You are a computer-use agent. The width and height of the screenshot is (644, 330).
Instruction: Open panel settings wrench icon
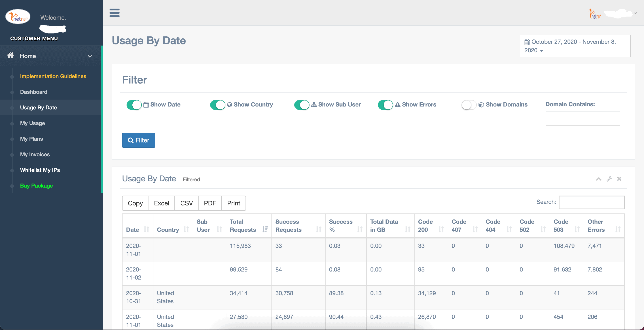click(609, 179)
